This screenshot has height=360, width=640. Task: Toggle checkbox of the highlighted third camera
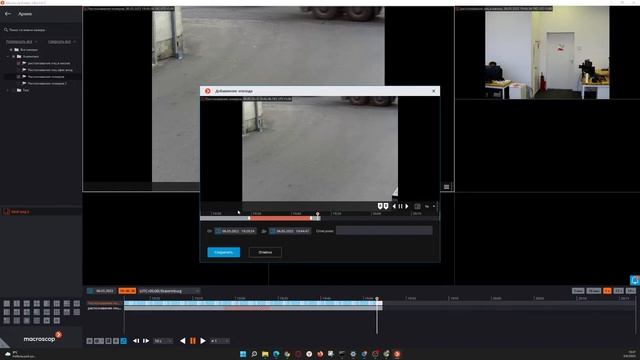(19, 76)
